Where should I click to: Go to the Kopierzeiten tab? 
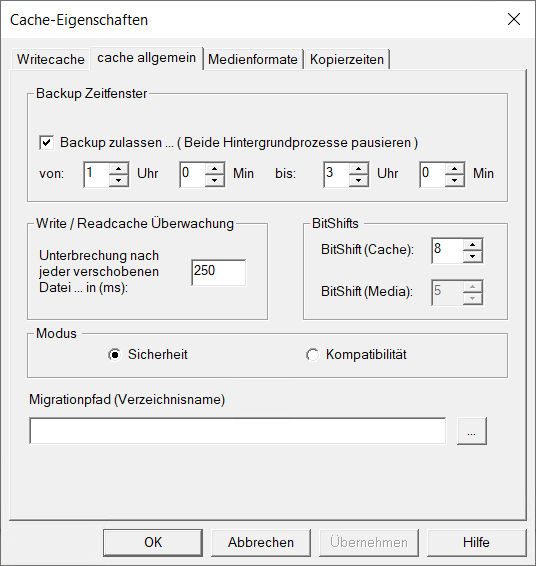pos(347,59)
